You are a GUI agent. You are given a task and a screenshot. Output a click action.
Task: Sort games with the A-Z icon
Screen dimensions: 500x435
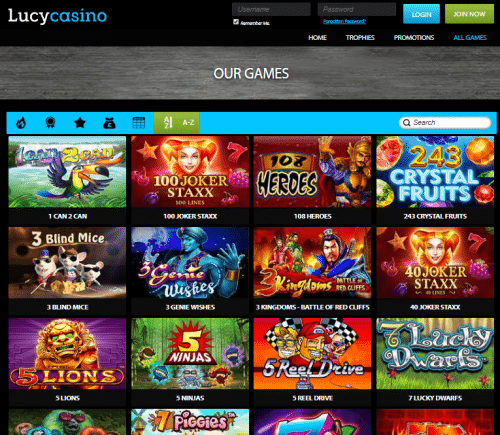(176, 123)
